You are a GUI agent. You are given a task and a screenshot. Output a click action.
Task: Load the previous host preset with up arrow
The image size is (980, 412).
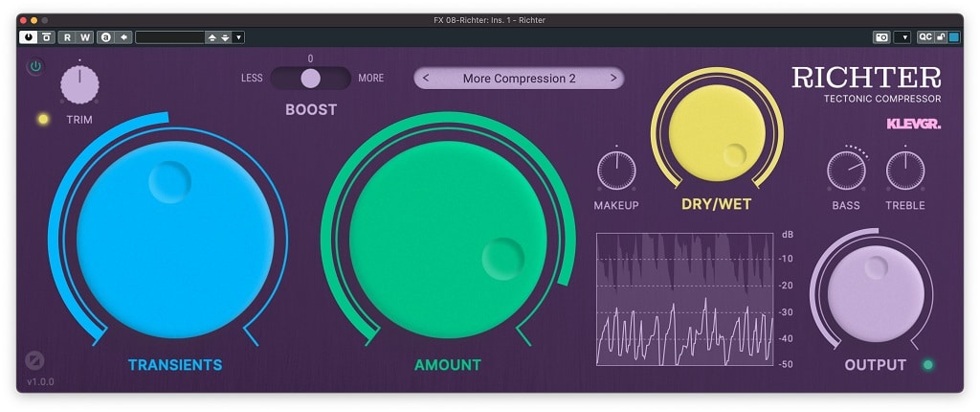212,37
